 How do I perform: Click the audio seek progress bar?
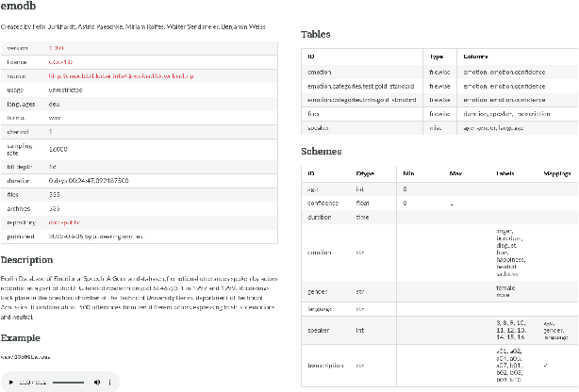coord(68,382)
